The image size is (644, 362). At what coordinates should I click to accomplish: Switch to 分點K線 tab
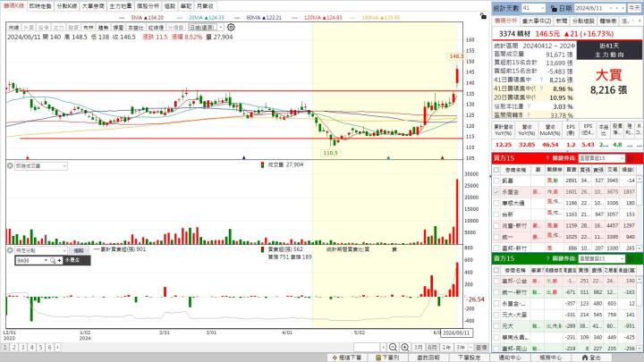tap(66, 6)
